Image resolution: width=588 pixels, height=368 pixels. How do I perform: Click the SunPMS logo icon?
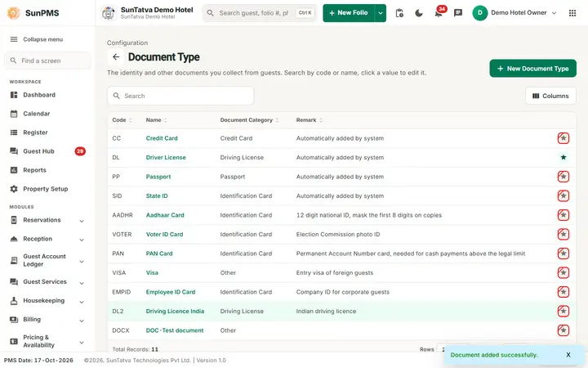coord(14,13)
